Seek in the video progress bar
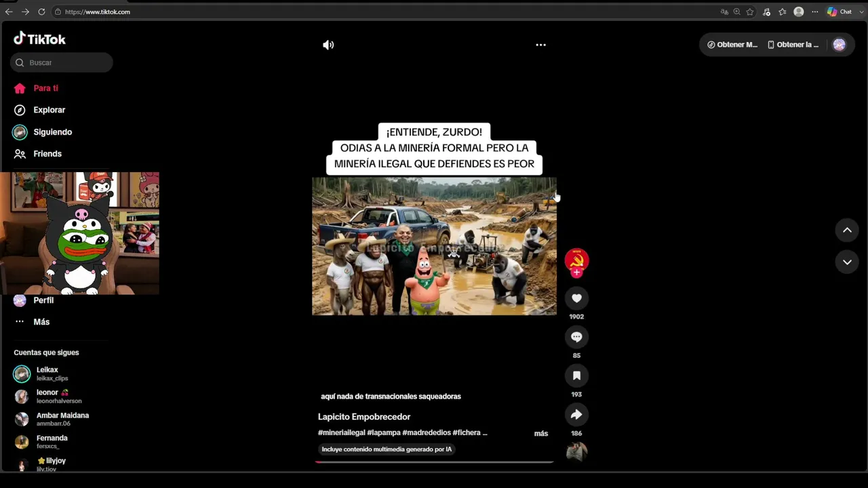Viewport: 868px width, 488px height. click(x=434, y=462)
